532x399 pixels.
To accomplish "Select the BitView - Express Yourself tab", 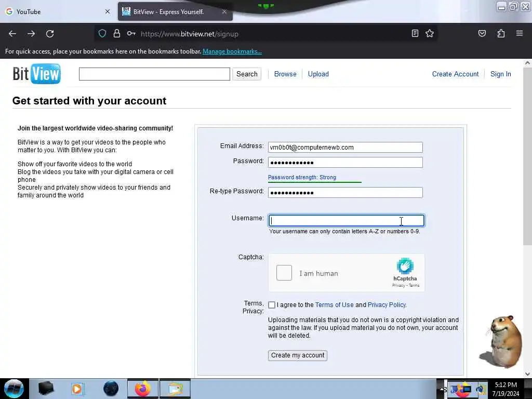I will tap(175, 11).
